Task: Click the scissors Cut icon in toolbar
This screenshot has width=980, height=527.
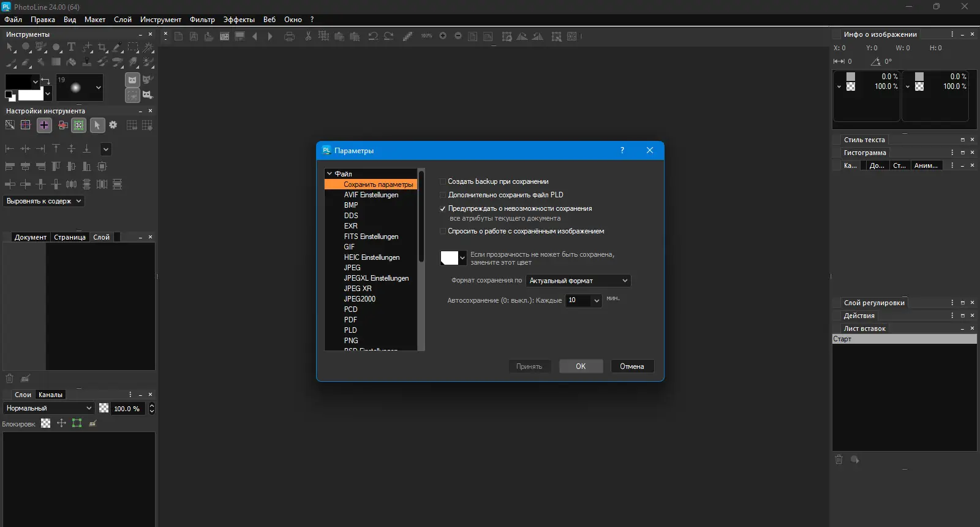Action: (x=308, y=37)
